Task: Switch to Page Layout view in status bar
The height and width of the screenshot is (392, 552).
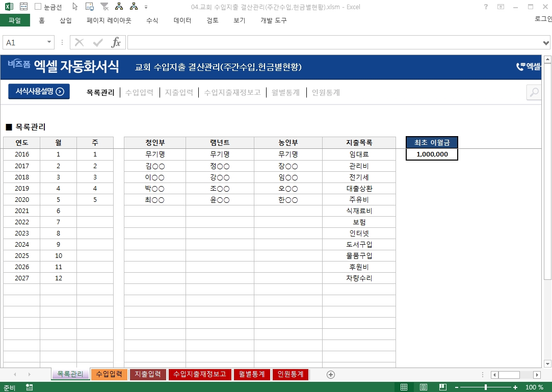Action: (424, 387)
